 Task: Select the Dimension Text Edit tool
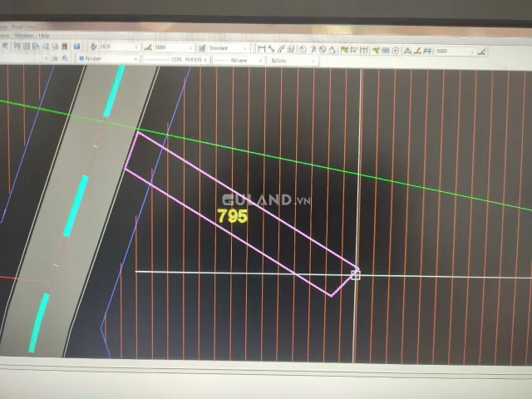[x=417, y=51]
